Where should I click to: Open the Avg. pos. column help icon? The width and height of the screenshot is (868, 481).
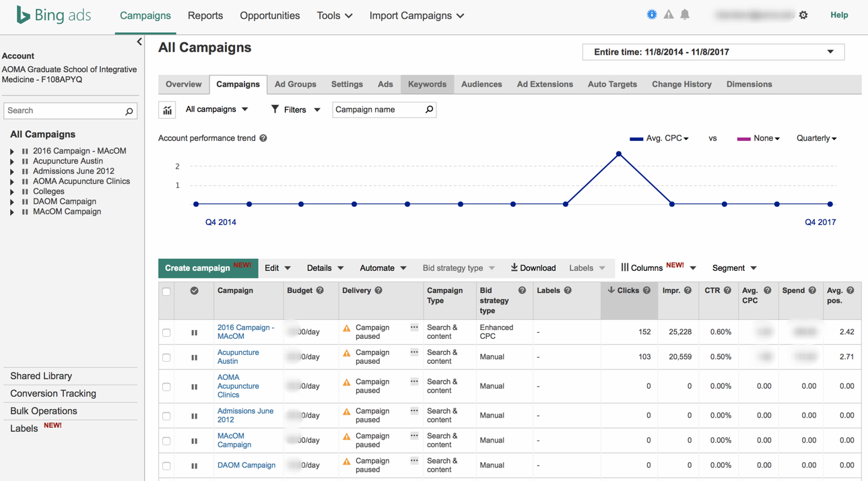850,290
